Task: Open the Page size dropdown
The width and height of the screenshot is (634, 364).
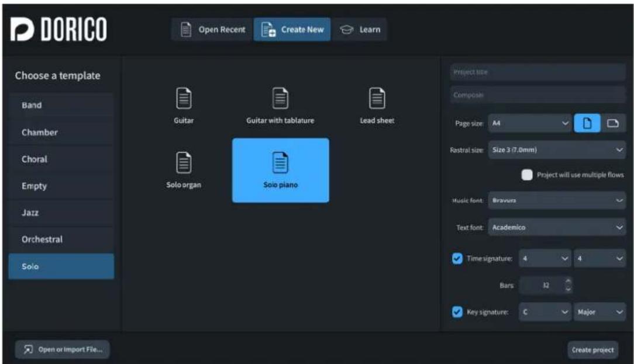Action: (x=530, y=123)
